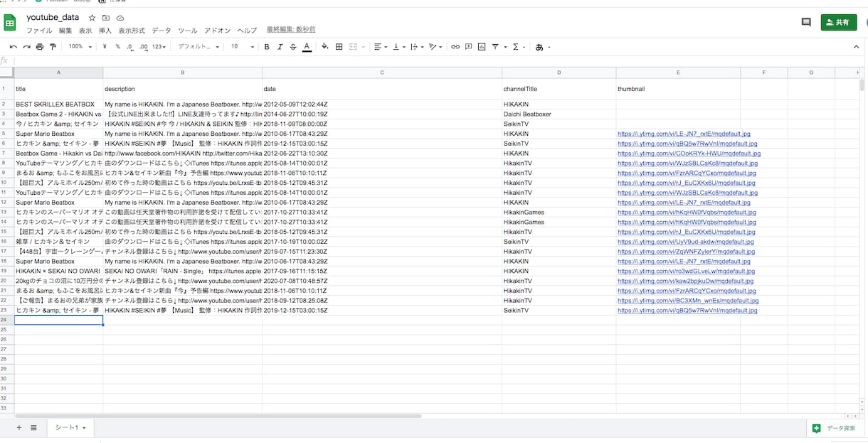Screen dimensions: 868x443
Task: Open the 表示 menu
Action: [x=85, y=31]
